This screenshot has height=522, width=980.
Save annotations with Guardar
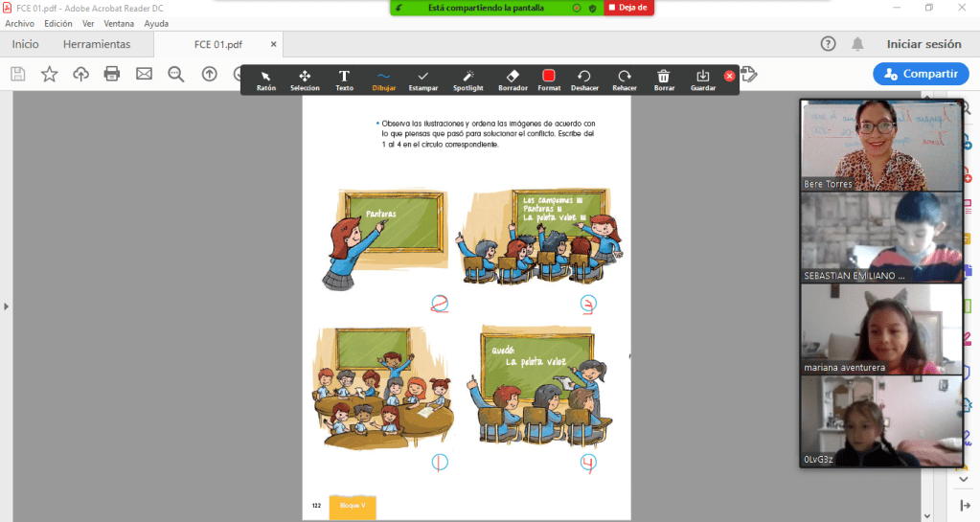tap(703, 80)
